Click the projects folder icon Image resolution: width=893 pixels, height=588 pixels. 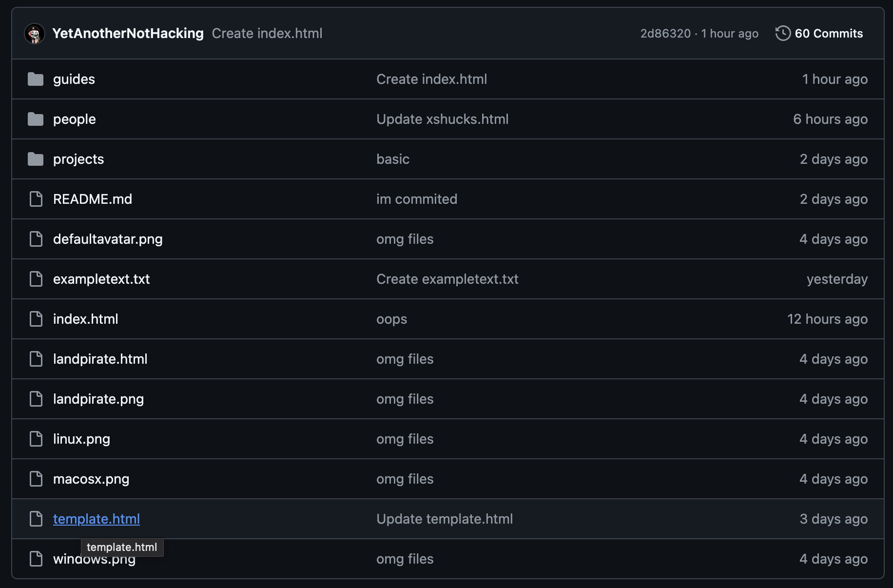tap(36, 159)
